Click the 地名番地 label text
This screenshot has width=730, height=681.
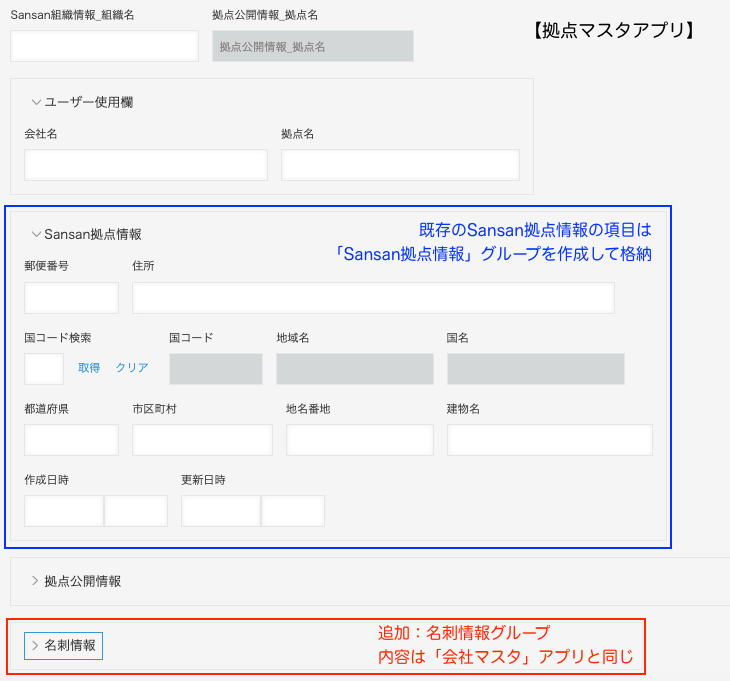pos(308,409)
